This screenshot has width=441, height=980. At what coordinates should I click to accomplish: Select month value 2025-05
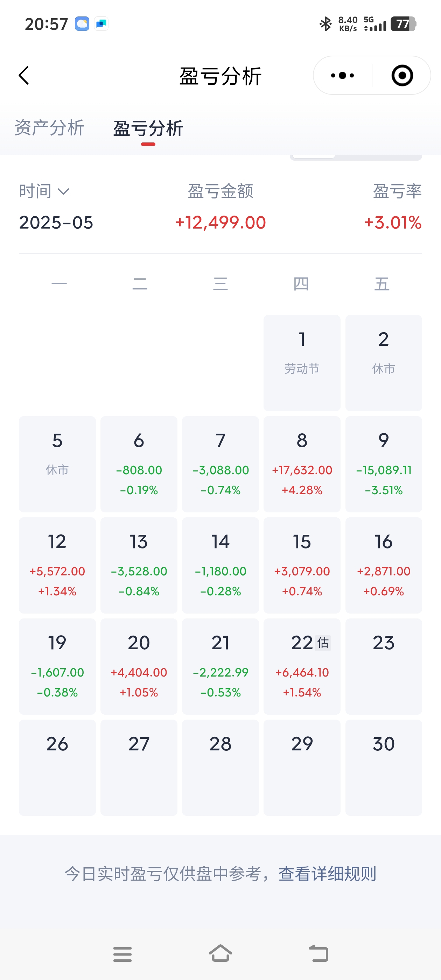(x=56, y=223)
